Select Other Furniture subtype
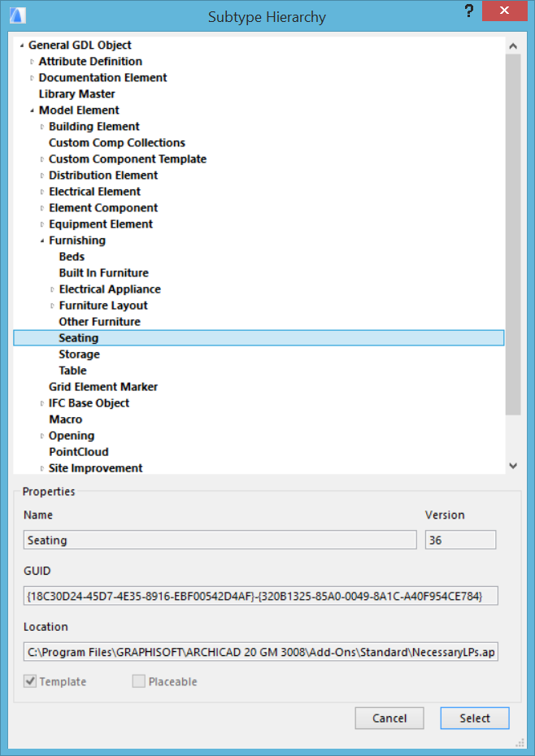The height and width of the screenshot is (756, 535). [x=99, y=322]
